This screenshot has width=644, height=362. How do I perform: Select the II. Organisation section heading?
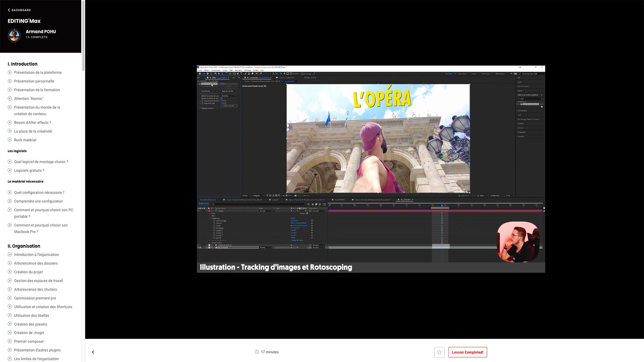pyautogui.click(x=24, y=246)
